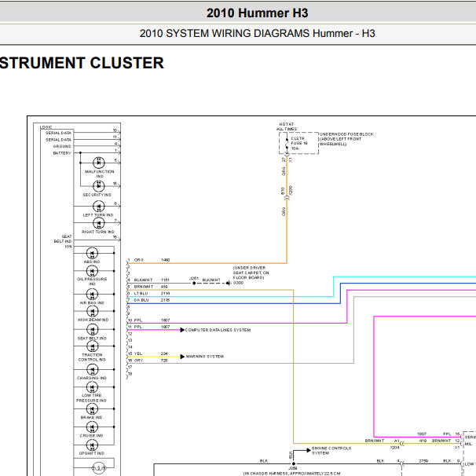Click the 'YEL' wire label at pin 15

click(138, 353)
